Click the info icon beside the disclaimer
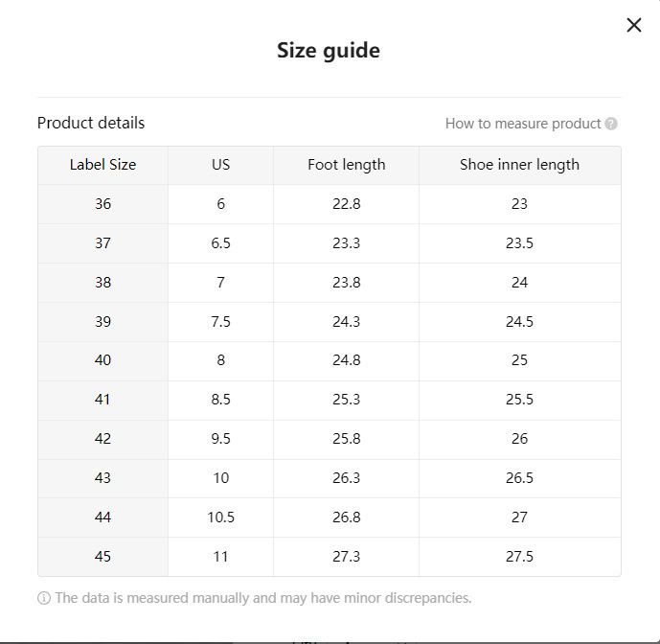Screen dimensions: 660x644 click(44, 598)
